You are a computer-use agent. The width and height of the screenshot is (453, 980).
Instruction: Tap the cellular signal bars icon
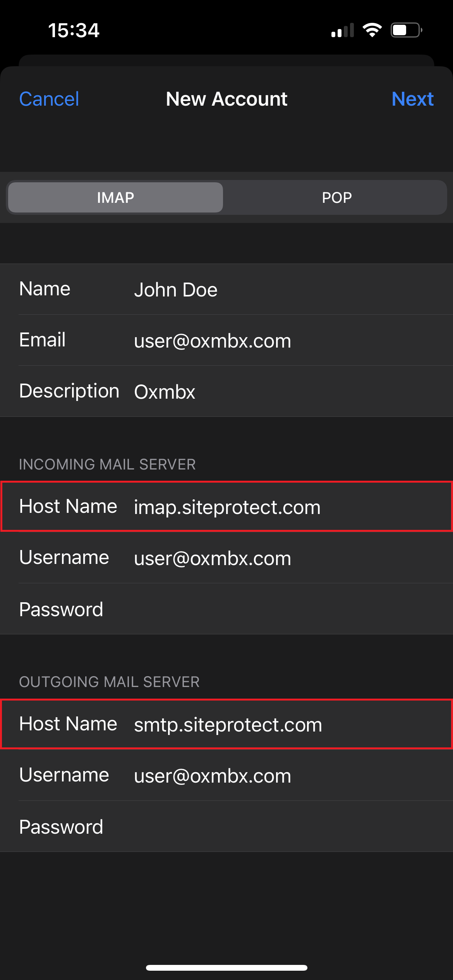click(343, 31)
